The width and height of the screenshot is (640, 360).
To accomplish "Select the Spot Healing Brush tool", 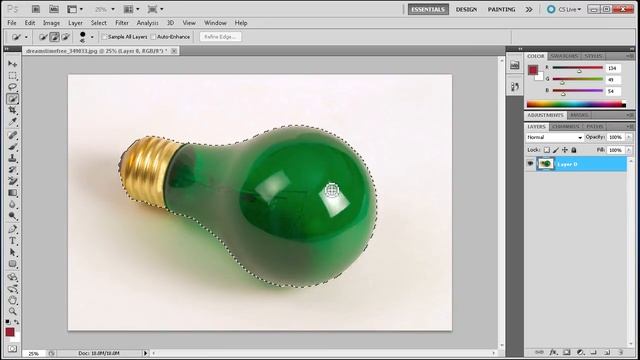I will coord(13,135).
